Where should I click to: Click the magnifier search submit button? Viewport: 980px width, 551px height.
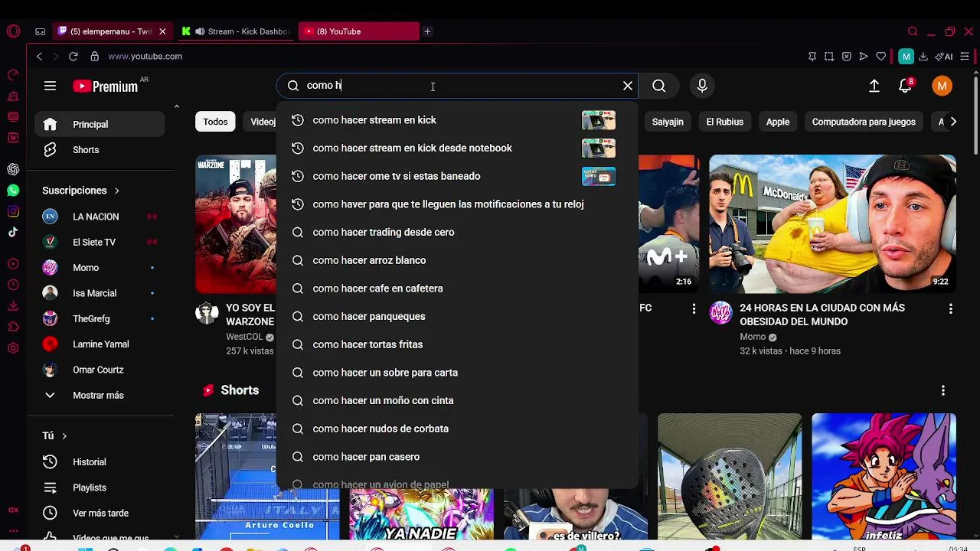point(658,86)
